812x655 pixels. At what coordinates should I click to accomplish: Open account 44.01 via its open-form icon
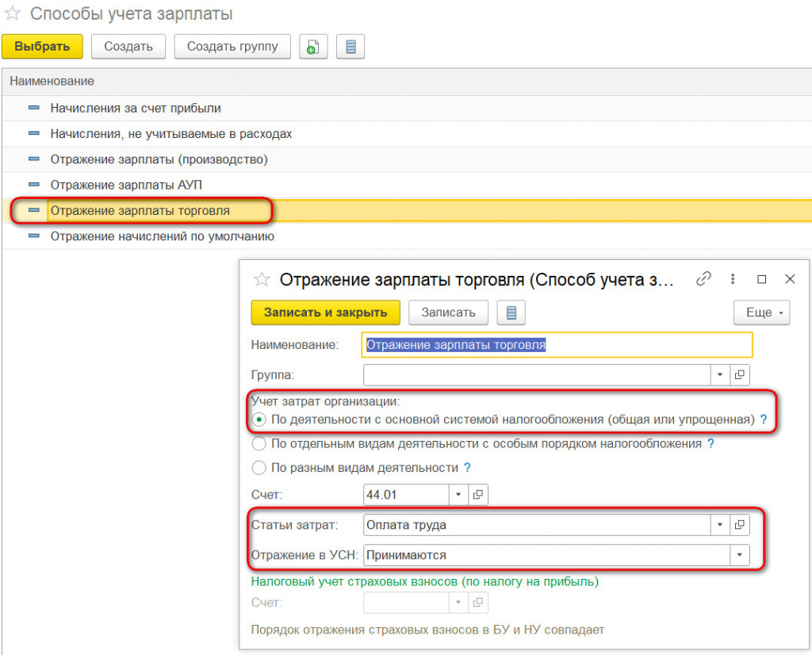pyautogui.click(x=478, y=495)
